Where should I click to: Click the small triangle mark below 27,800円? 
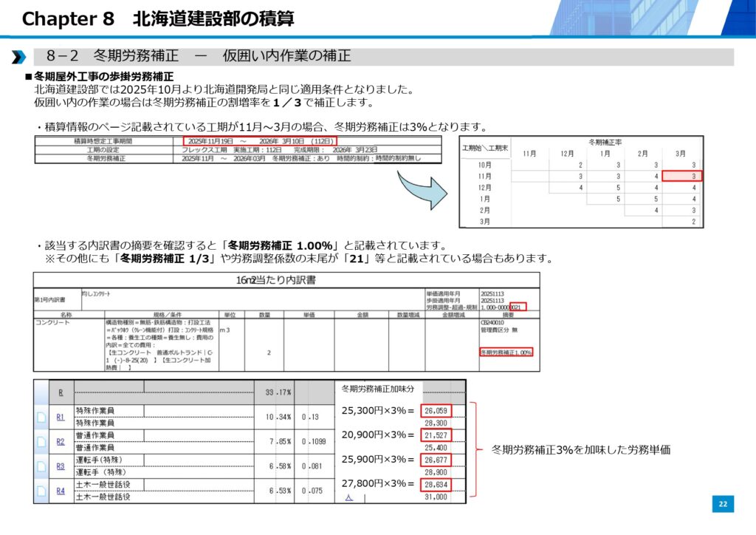[x=349, y=498]
